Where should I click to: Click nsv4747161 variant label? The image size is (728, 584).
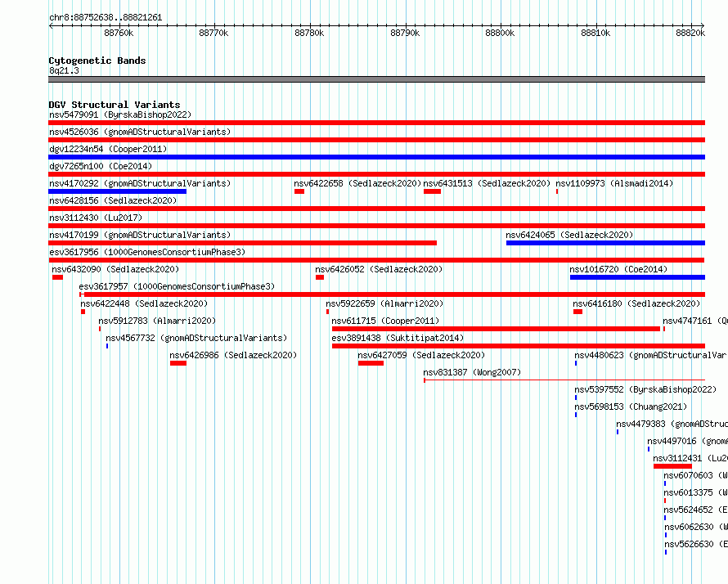click(x=695, y=321)
